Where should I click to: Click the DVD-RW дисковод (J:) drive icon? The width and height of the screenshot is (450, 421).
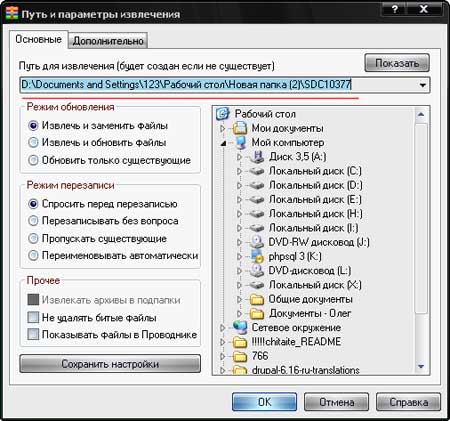(257, 242)
